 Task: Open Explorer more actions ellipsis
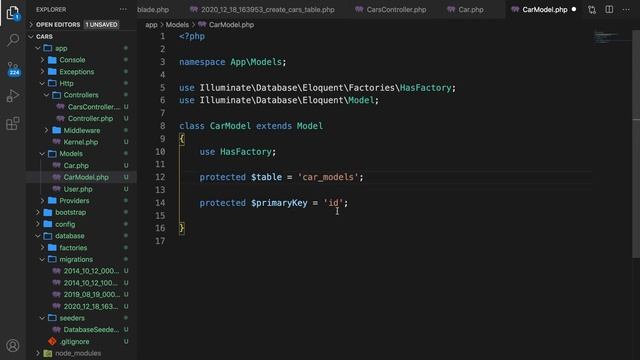(x=123, y=9)
